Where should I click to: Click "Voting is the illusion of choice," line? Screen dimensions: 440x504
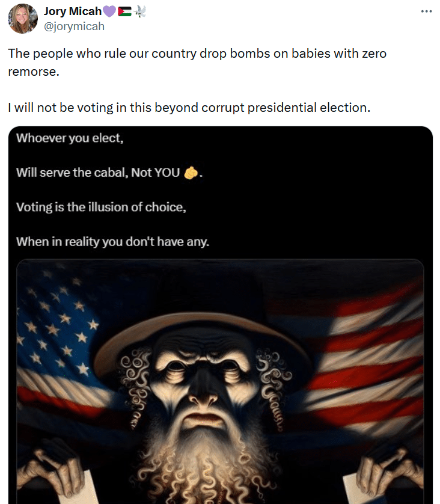click(101, 207)
